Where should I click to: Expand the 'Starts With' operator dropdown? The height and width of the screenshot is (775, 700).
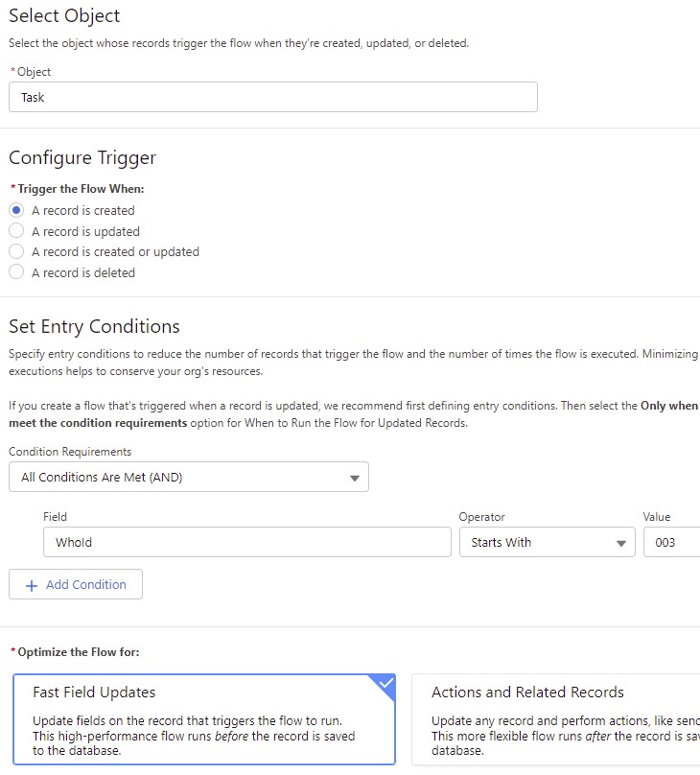tap(547, 542)
